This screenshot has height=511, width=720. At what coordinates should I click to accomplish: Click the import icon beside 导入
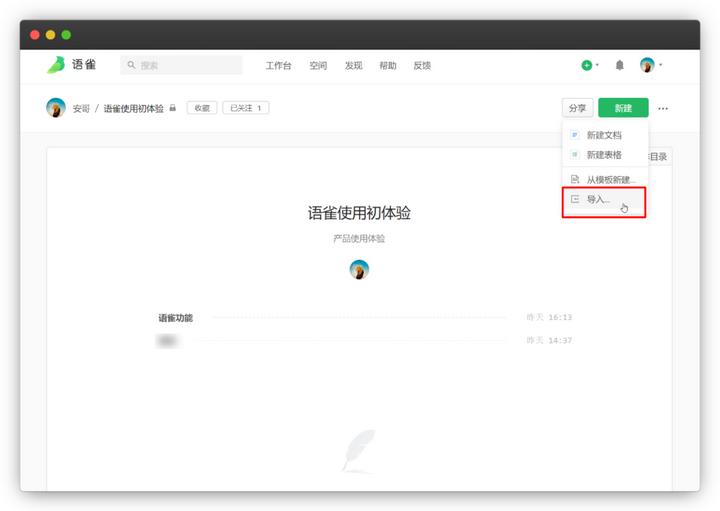point(574,199)
